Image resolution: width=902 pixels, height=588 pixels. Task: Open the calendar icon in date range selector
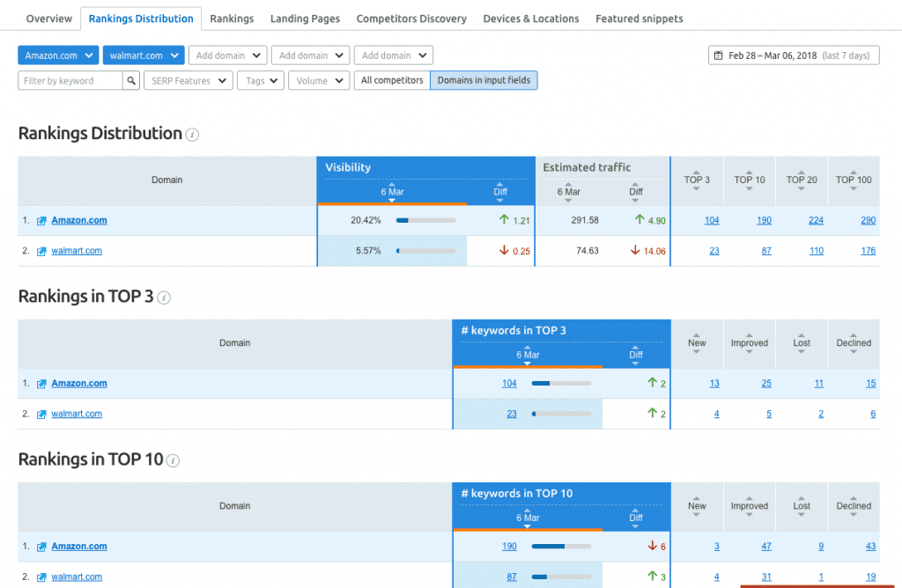pyautogui.click(x=721, y=55)
